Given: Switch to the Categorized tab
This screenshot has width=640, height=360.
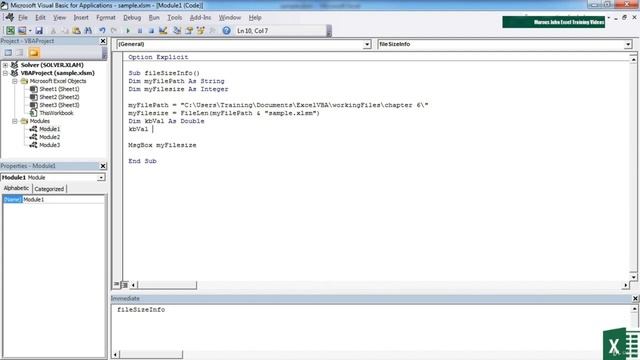Looking at the screenshot, I should click(x=49, y=189).
